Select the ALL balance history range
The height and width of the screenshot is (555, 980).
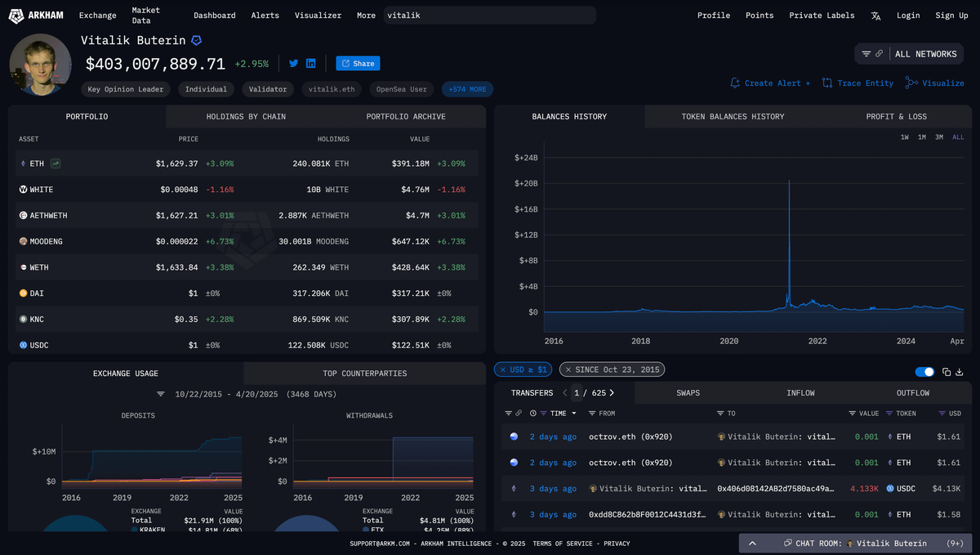958,137
